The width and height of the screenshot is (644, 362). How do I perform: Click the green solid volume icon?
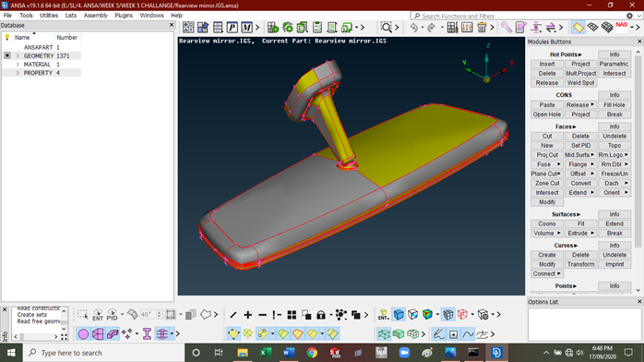point(399,334)
